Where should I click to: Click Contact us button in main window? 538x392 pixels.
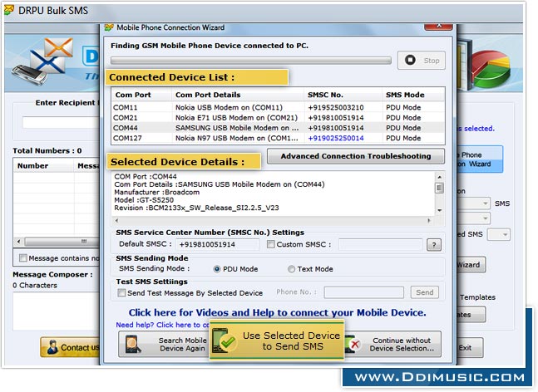coord(70,347)
